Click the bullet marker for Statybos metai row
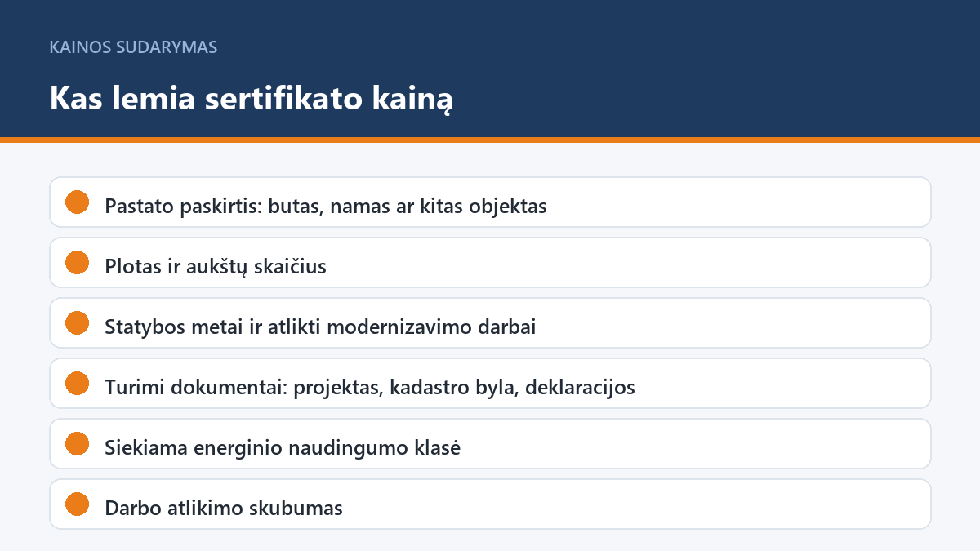980x551 pixels. point(77,322)
